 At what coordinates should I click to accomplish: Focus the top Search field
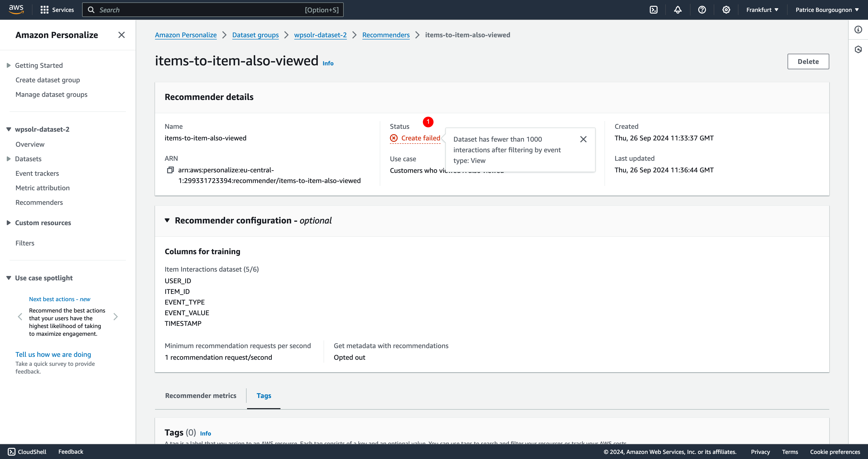[x=213, y=10]
